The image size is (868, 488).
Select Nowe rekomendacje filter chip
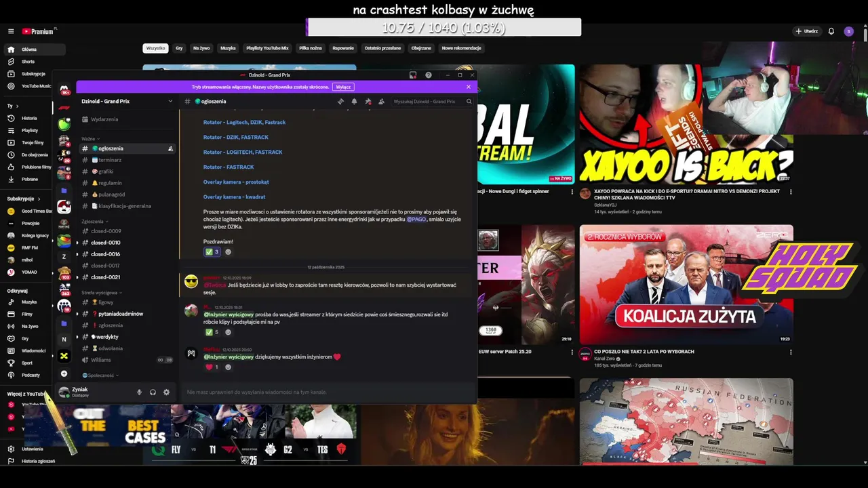(x=461, y=48)
